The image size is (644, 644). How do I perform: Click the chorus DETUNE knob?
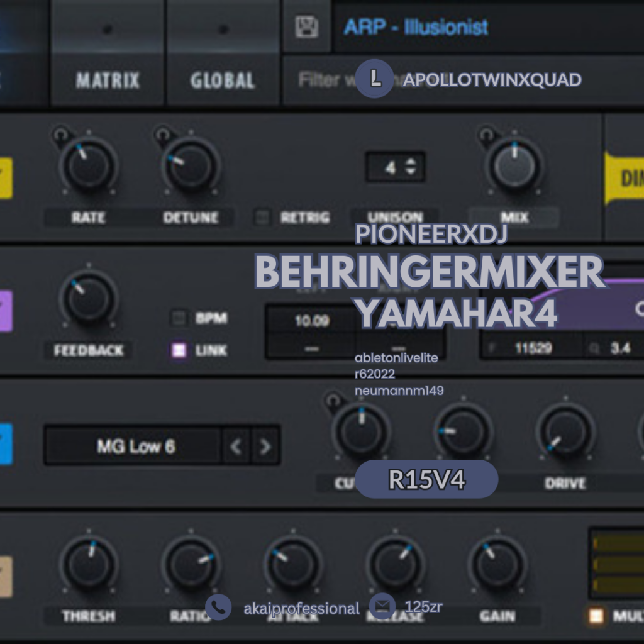click(191, 166)
